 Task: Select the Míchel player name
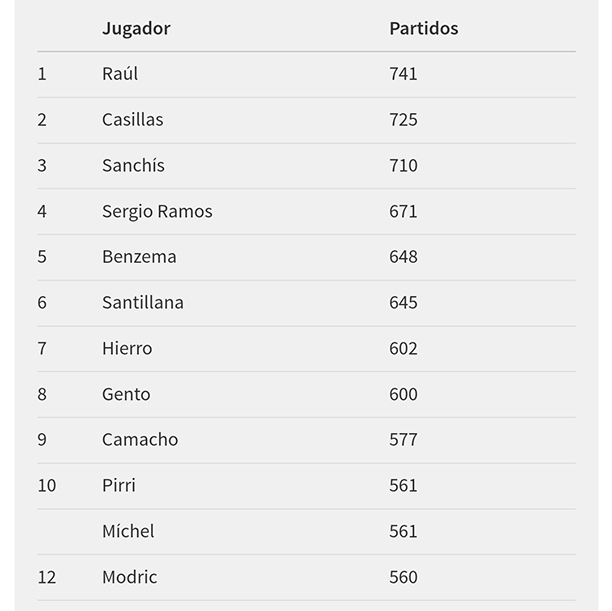point(128,532)
